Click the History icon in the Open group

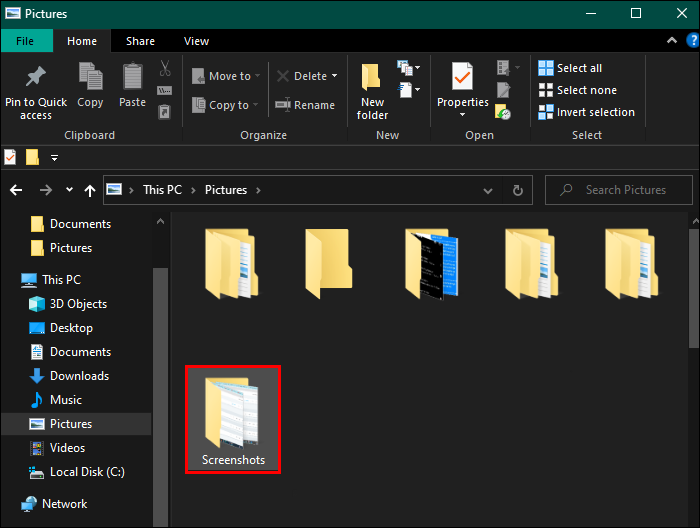[x=503, y=112]
